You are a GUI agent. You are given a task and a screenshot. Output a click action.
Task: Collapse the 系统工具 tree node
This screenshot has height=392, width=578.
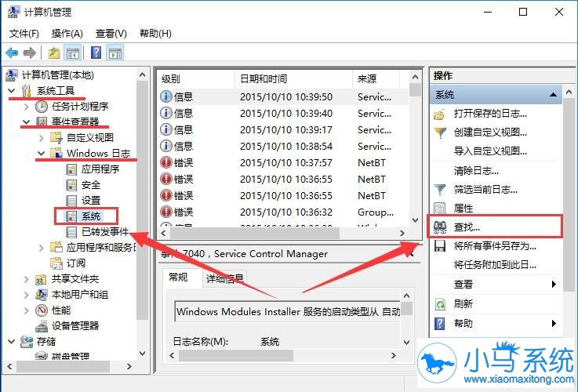(x=12, y=90)
